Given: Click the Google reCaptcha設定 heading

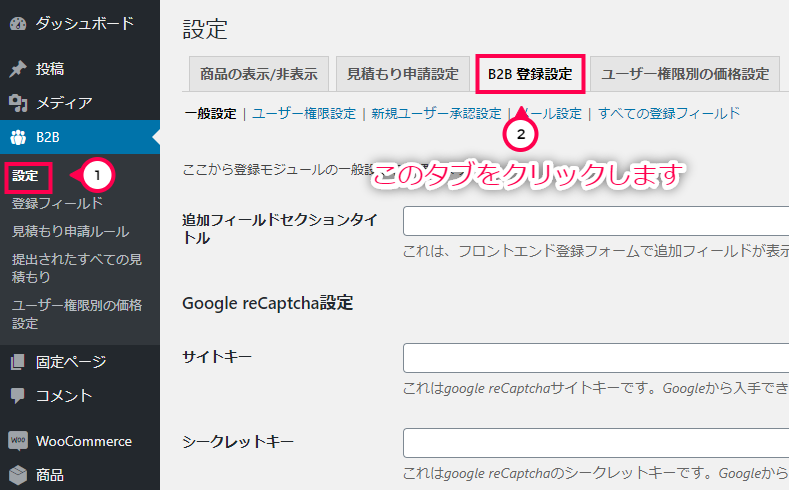Looking at the screenshot, I should click(268, 303).
